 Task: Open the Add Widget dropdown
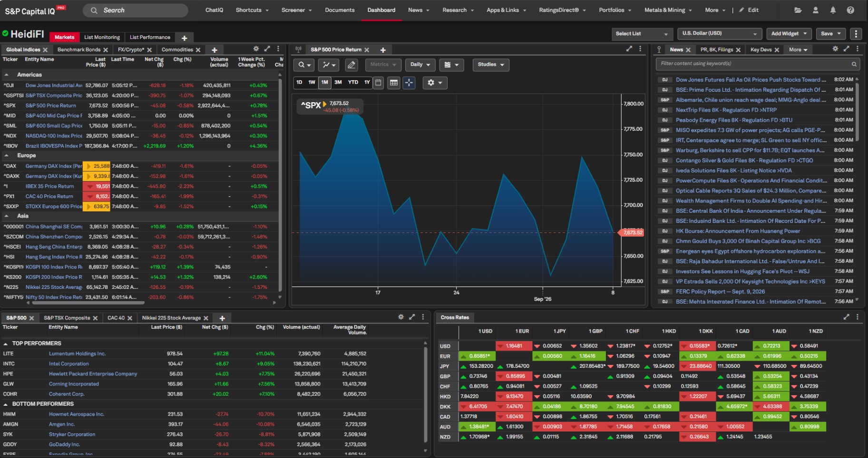click(x=789, y=34)
